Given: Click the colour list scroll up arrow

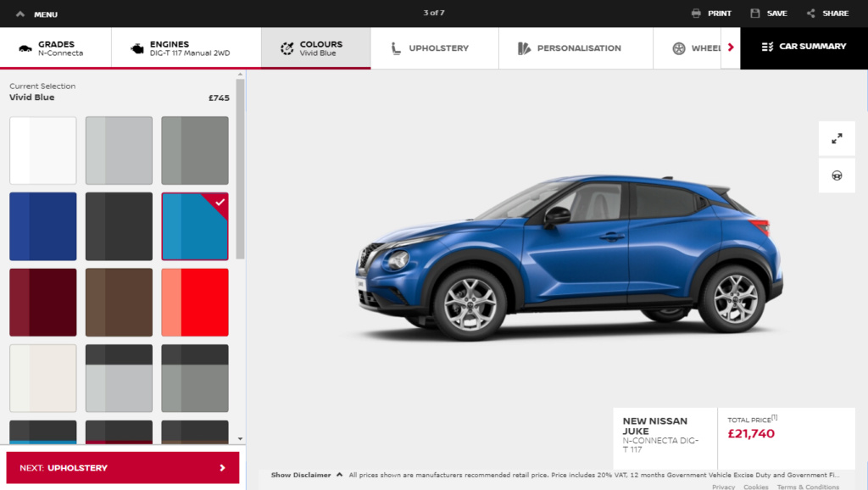Looking at the screenshot, I should tap(240, 75).
